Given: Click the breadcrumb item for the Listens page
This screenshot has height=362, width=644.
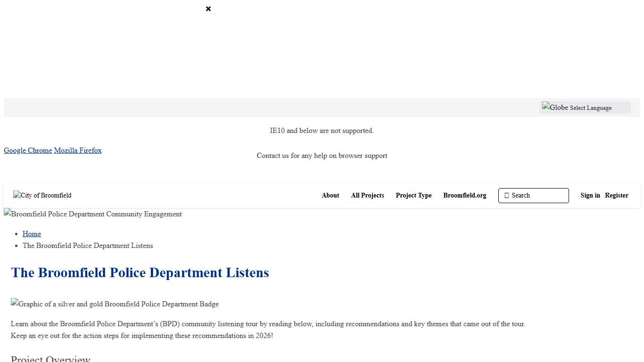Looking at the screenshot, I should (88, 246).
